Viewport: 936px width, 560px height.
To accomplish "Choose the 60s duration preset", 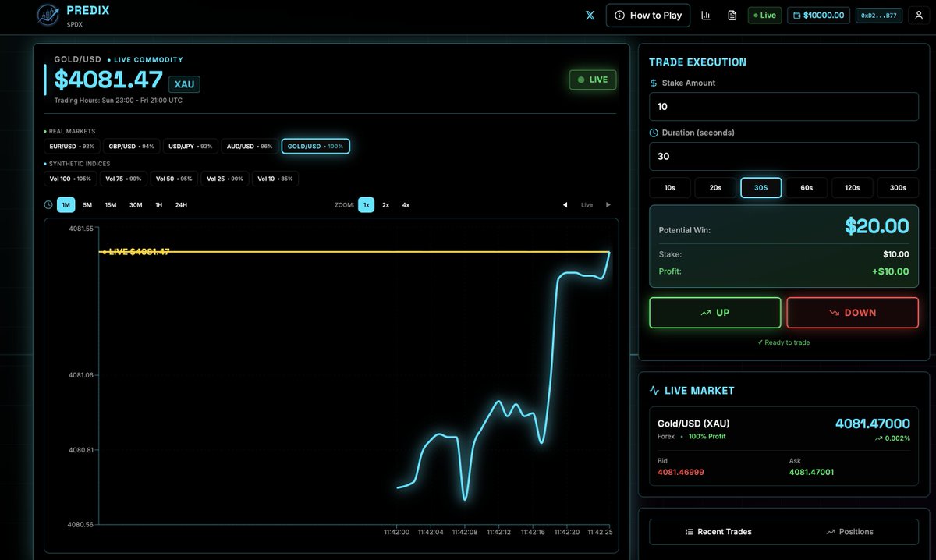I will [807, 188].
